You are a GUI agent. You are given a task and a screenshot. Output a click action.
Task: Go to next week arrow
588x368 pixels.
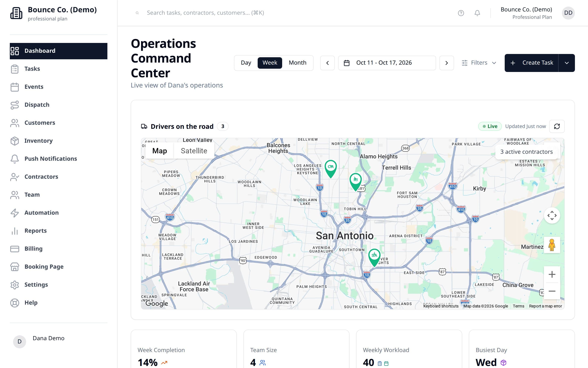tap(446, 63)
